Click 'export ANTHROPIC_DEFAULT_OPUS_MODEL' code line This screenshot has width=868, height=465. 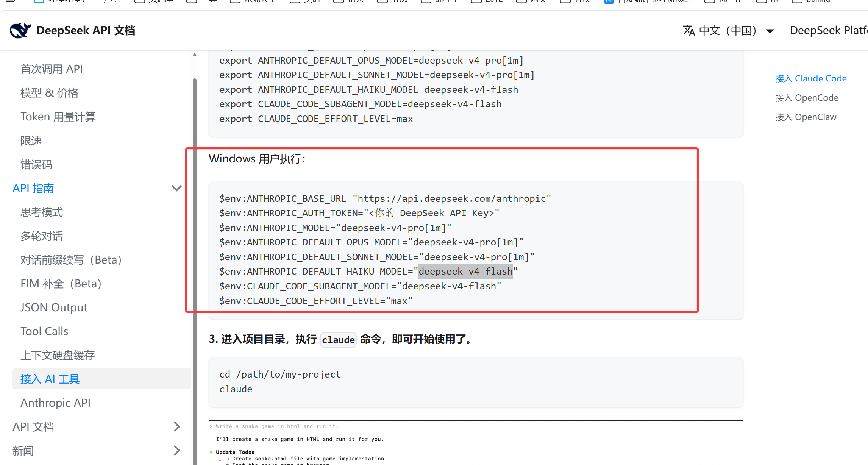[x=371, y=61]
